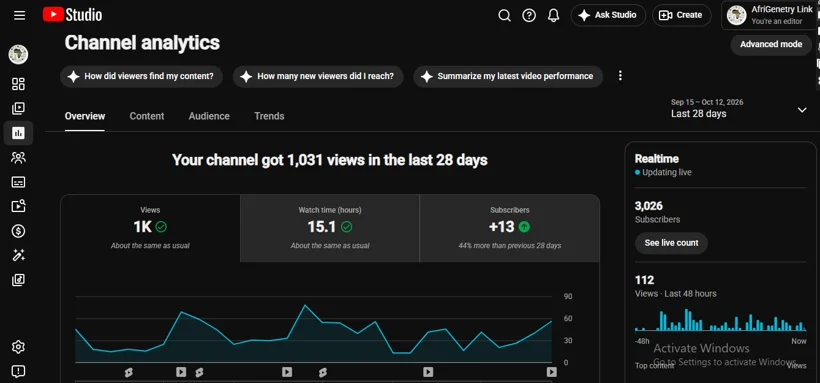
Task: Click the 'Realtime' panel heading
Action: 657,159
